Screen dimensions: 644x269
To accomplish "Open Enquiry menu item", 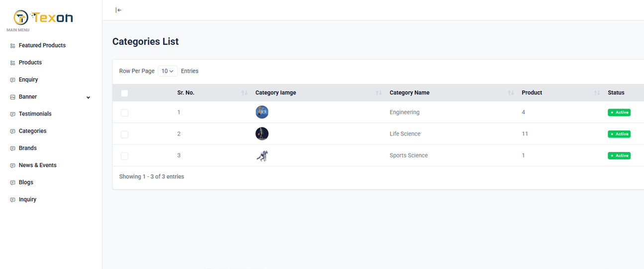I will click(28, 80).
